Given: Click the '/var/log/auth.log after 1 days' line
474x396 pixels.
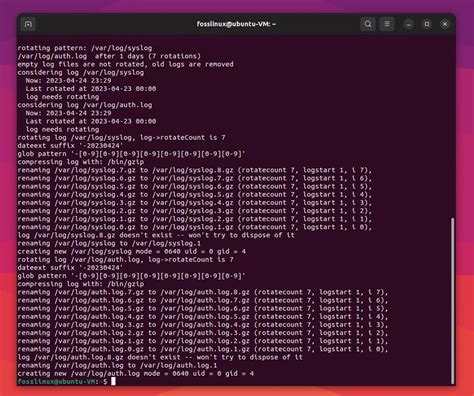Looking at the screenshot, I should [109, 56].
